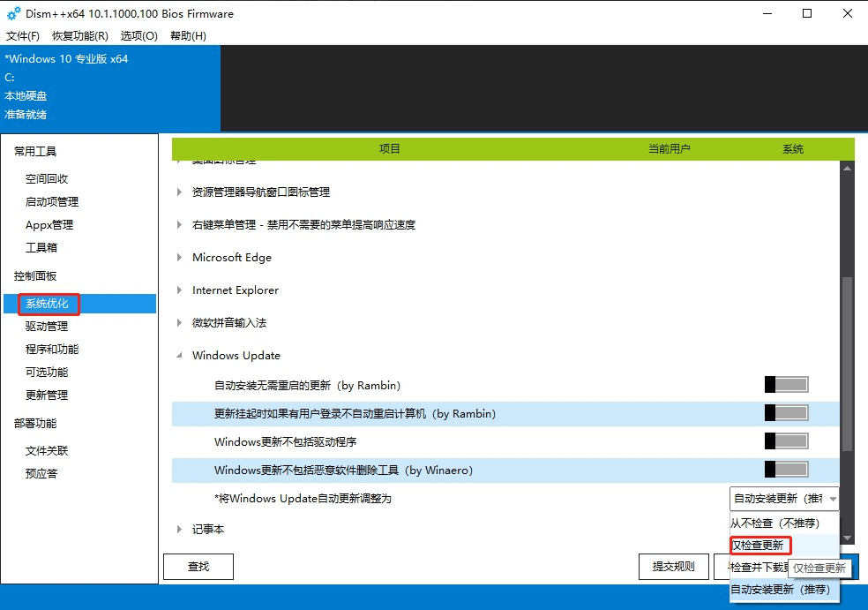Image resolution: width=868 pixels, height=610 pixels.
Task: Expand the 记事本 section
Action: point(180,530)
